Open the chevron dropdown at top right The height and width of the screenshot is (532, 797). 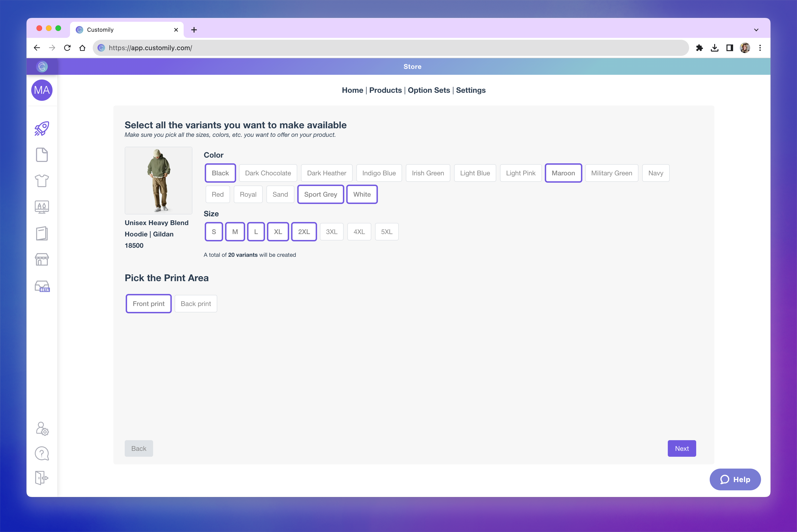coord(756,30)
